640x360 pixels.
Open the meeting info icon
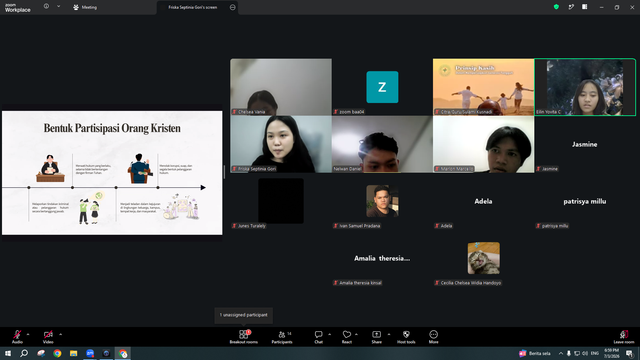click(47, 7)
